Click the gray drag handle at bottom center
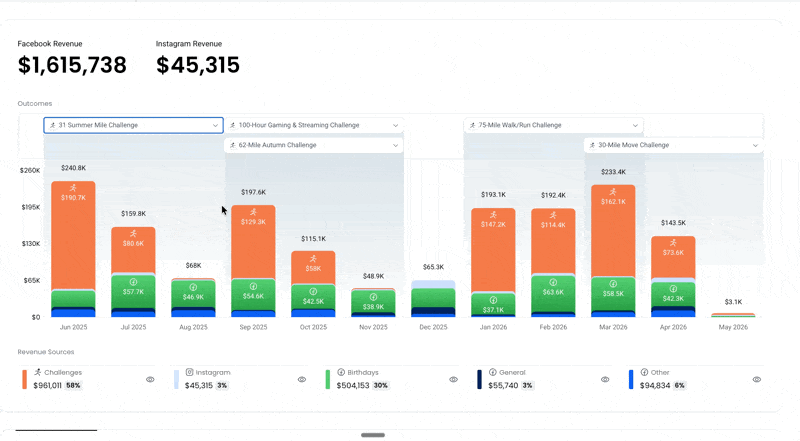 click(x=373, y=435)
